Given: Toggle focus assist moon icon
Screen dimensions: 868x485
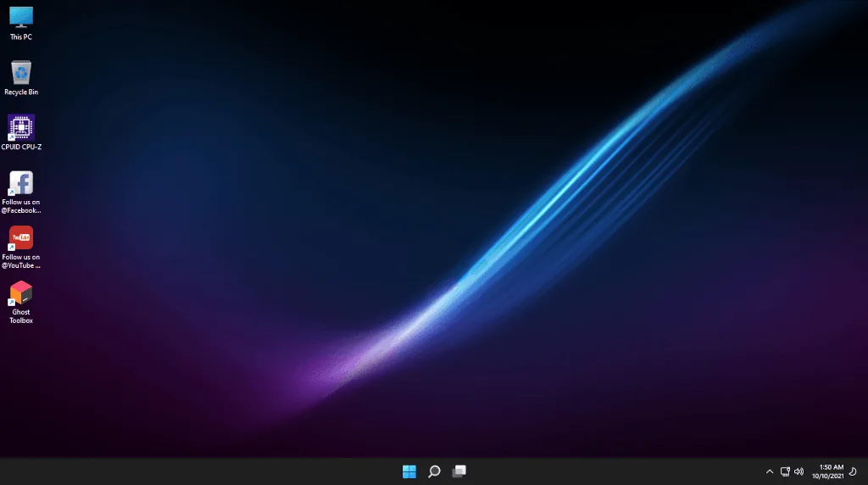Looking at the screenshot, I should click(853, 471).
